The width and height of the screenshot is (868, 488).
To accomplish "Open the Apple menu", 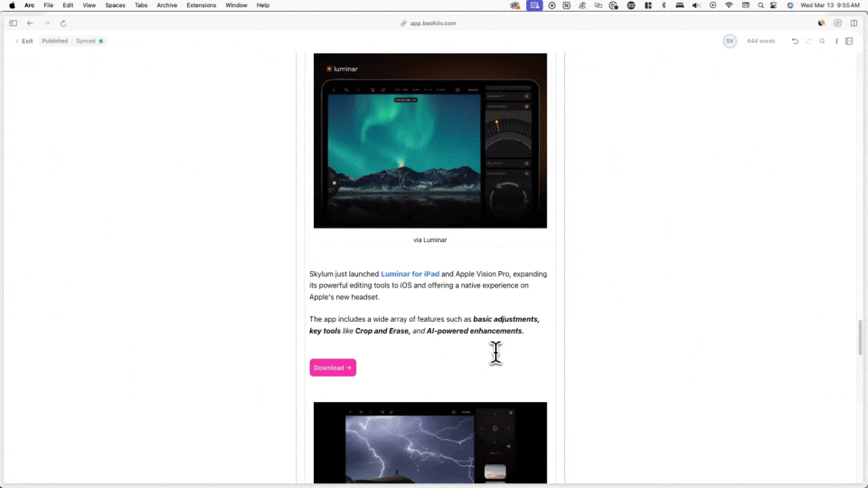I will click(x=12, y=5).
